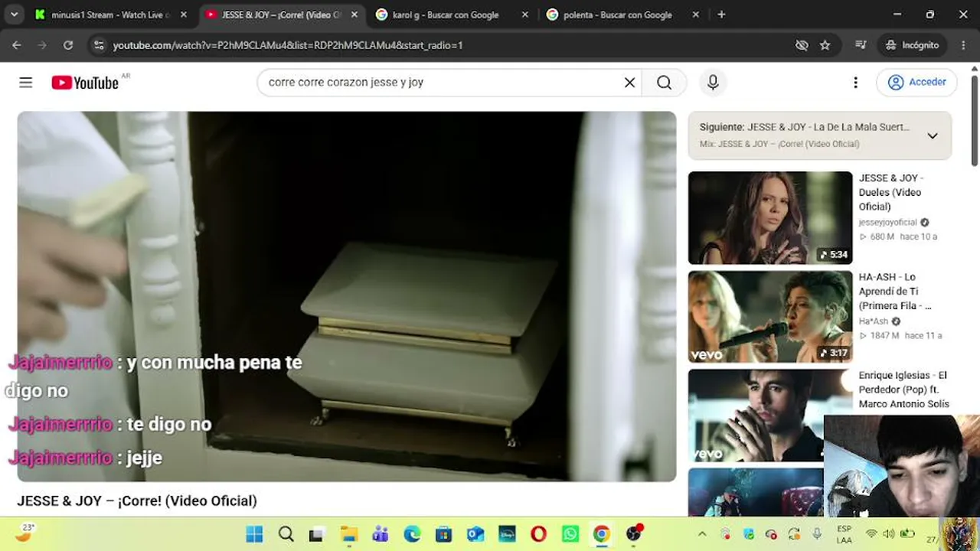Open the Dueles video thumbnail

[x=770, y=218]
